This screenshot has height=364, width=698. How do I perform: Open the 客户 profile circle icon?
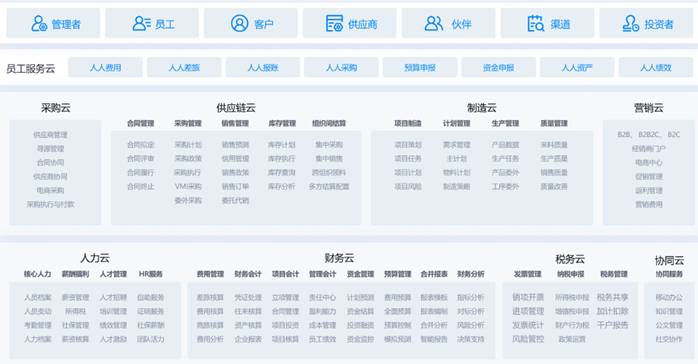[x=239, y=23]
